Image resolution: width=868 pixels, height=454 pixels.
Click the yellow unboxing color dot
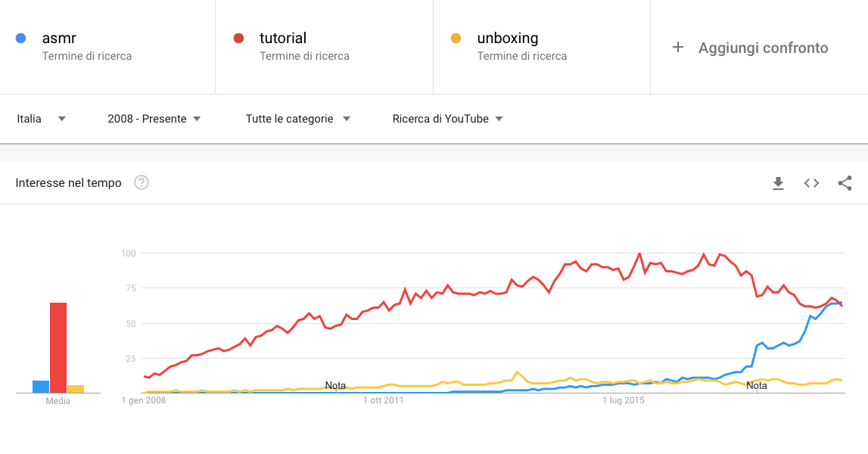tap(456, 38)
